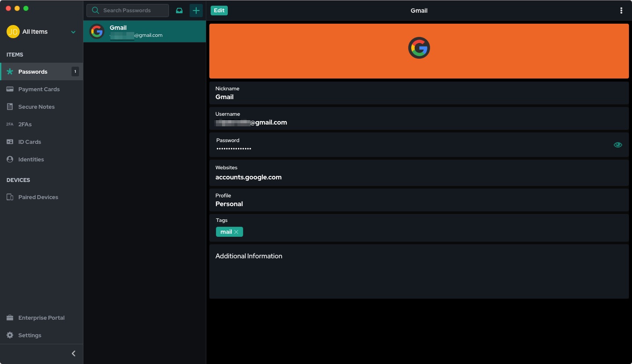632x364 pixels.
Task: Click accounts.google.com website
Action: point(248,177)
